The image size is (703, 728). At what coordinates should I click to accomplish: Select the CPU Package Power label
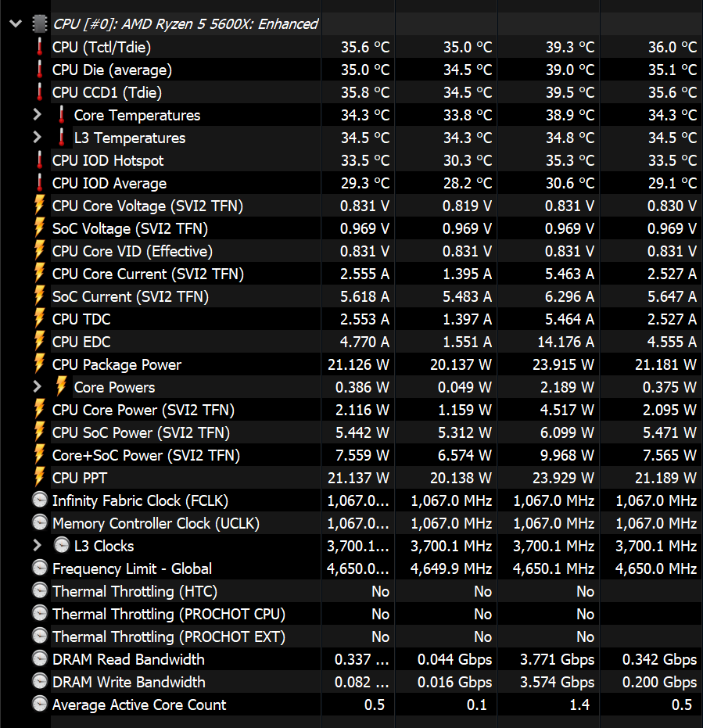tap(117, 365)
